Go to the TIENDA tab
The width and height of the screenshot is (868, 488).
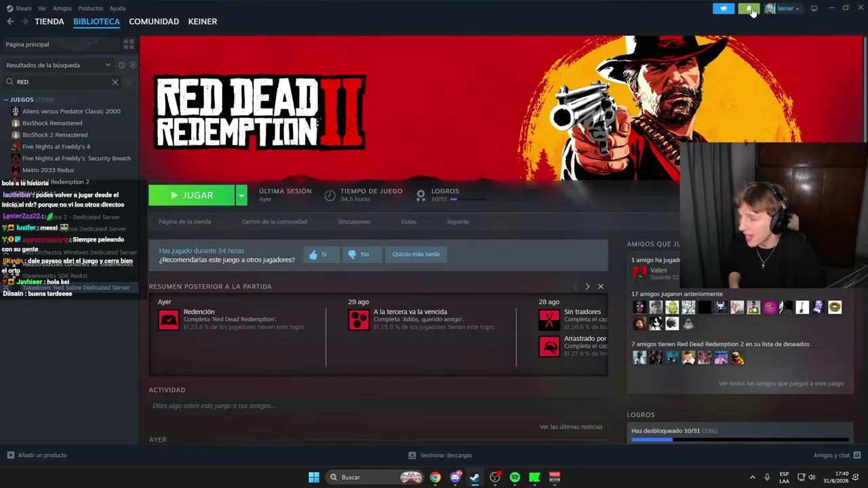50,22
